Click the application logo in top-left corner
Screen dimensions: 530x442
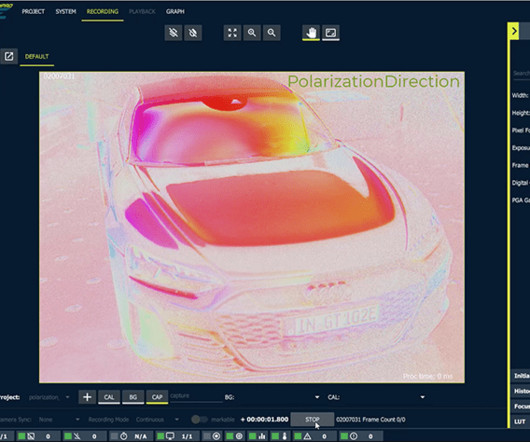[x=6, y=11]
